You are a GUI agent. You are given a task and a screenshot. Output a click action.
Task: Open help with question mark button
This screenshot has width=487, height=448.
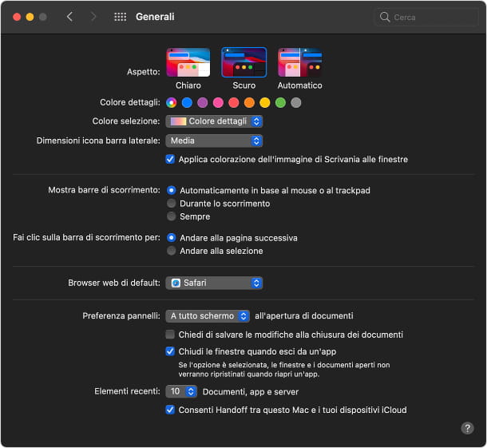(x=467, y=428)
